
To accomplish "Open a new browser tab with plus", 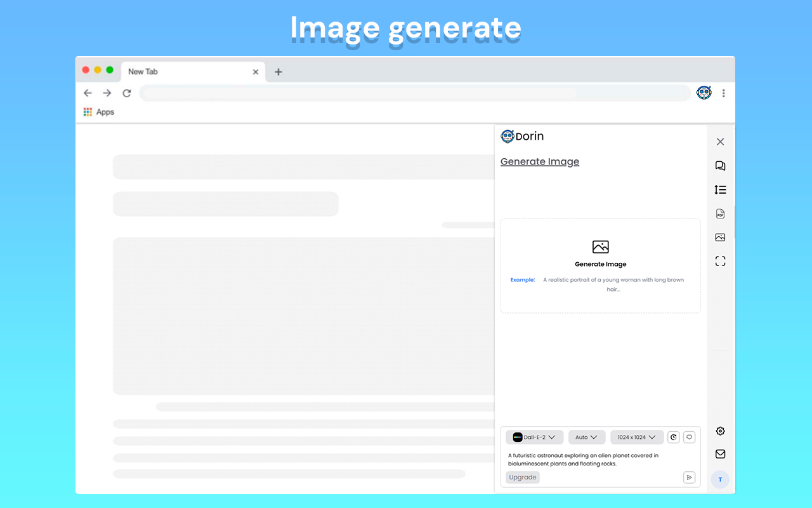I will tap(278, 72).
